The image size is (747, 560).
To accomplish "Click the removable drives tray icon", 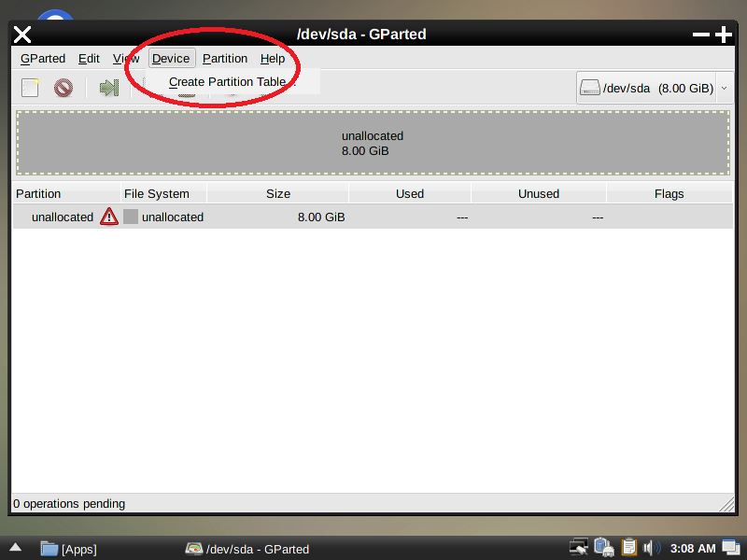I will (x=603, y=548).
